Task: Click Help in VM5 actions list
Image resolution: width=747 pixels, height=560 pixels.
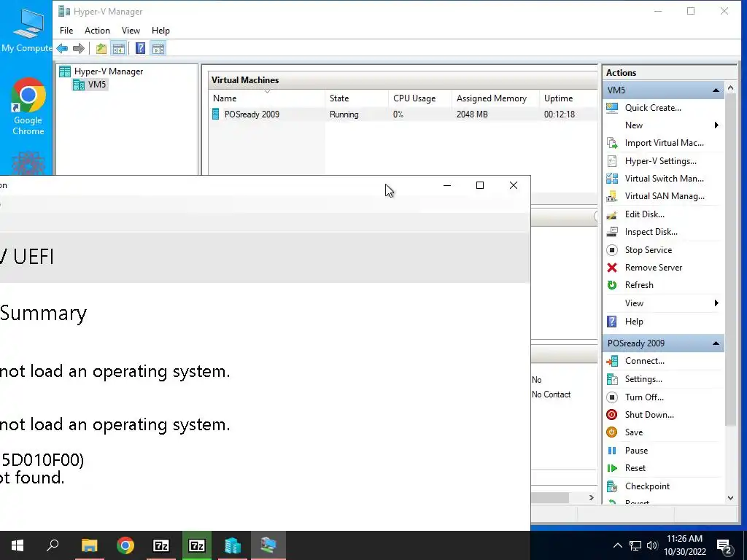Action: point(634,322)
